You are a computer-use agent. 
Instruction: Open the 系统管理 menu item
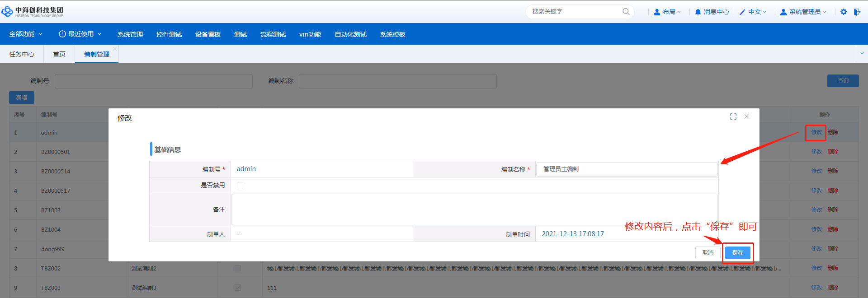pos(130,34)
